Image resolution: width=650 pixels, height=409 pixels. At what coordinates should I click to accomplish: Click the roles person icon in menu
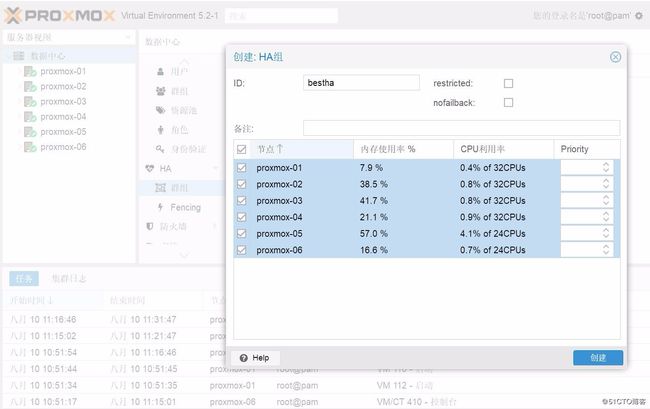pyautogui.click(x=160, y=130)
